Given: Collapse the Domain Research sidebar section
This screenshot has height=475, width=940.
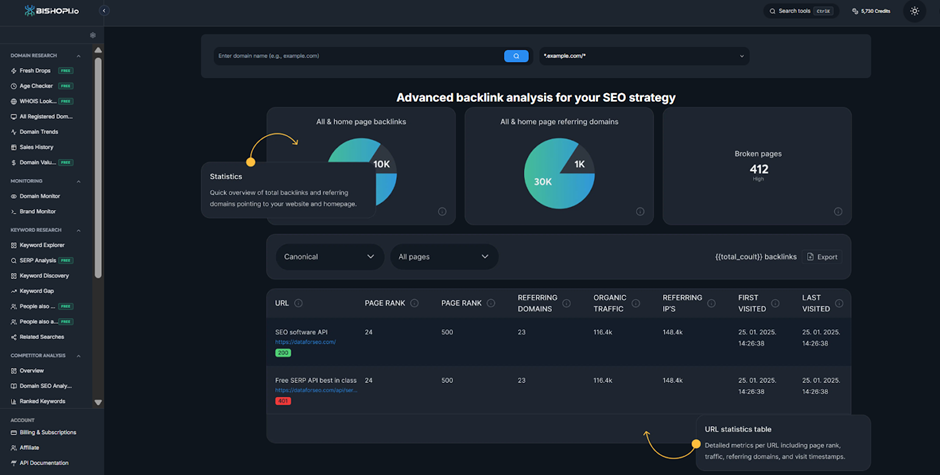Looking at the screenshot, I should pos(79,56).
